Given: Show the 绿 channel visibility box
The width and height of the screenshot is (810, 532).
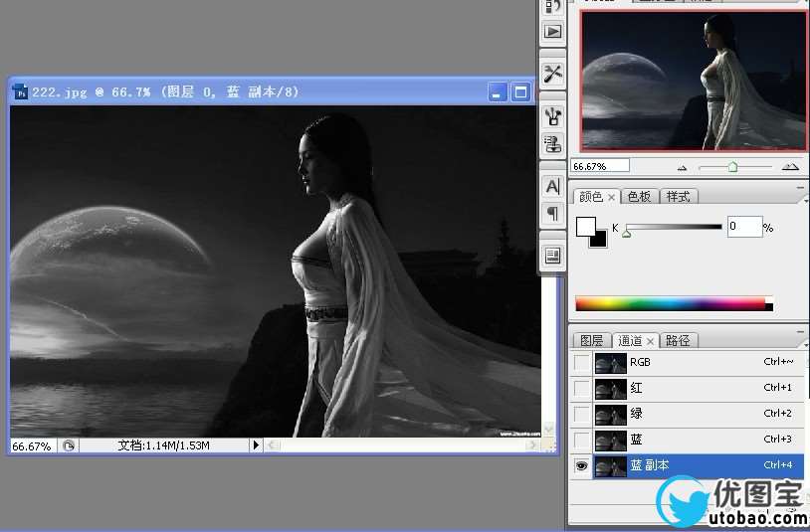Looking at the screenshot, I should click(582, 415).
